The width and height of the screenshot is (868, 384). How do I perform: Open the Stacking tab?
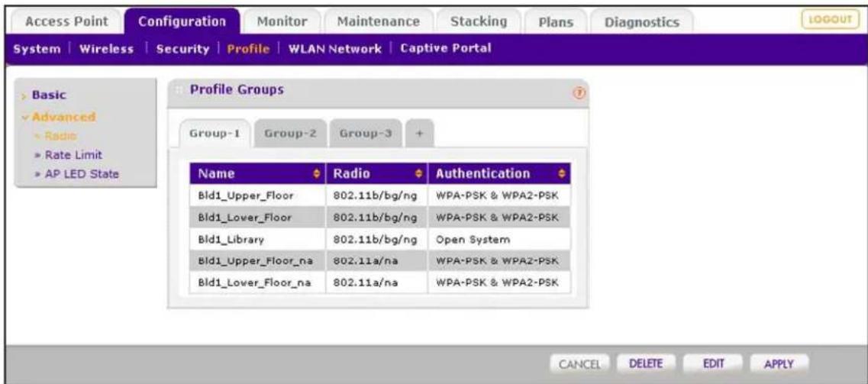pyautogui.click(x=479, y=22)
